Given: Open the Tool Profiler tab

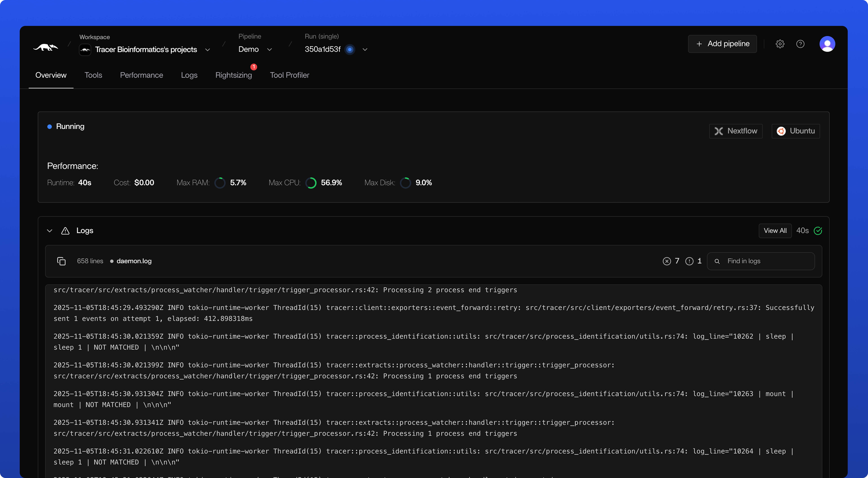Looking at the screenshot, I should click(x=289, y=75).
